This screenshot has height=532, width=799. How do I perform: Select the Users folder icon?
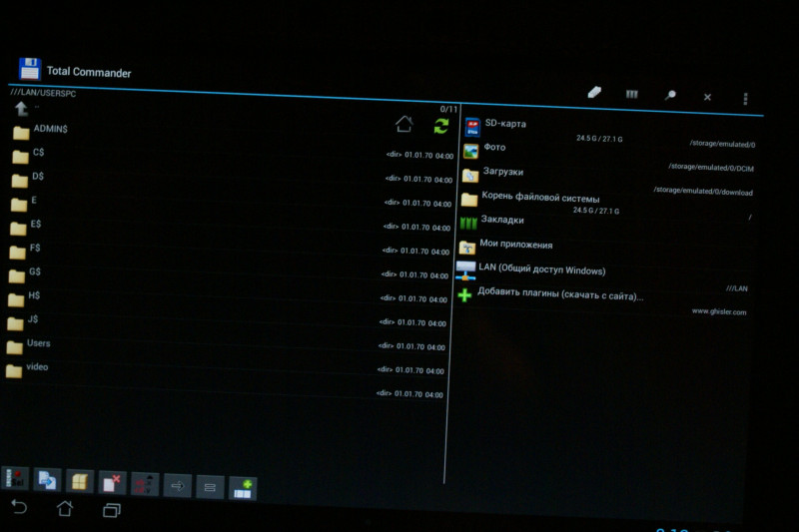pyautogui.click(x=14, y=347)
